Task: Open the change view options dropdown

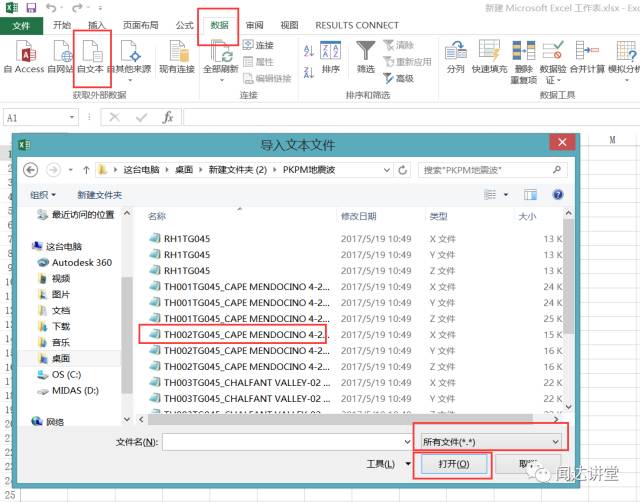Action: (x=506, y=195)
